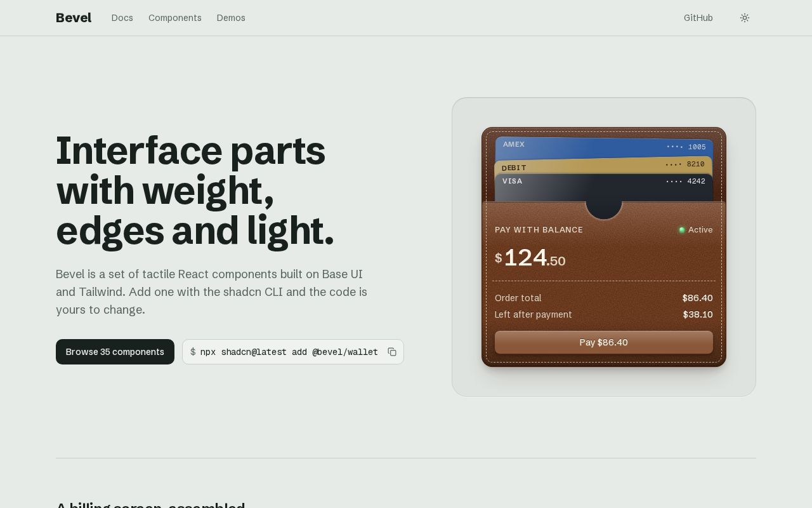Open the Docs menu item
This screenshot has width=812, height=508.
(x=122, y=18)
